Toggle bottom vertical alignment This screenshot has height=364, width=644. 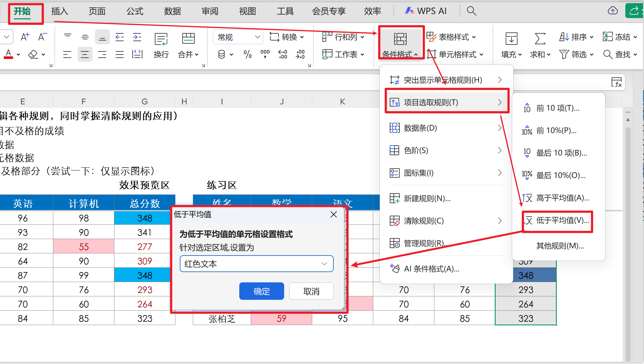point(102,37)
